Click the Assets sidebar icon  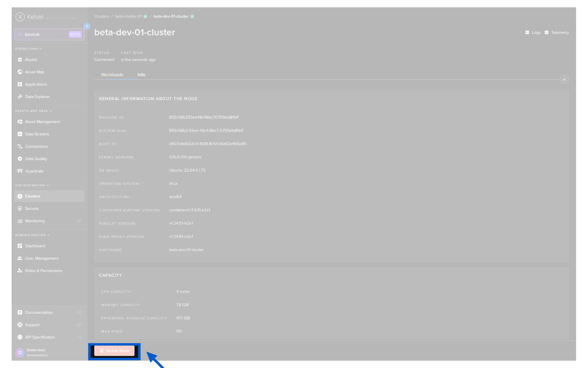pyautogui.click(x=20, y=59)
